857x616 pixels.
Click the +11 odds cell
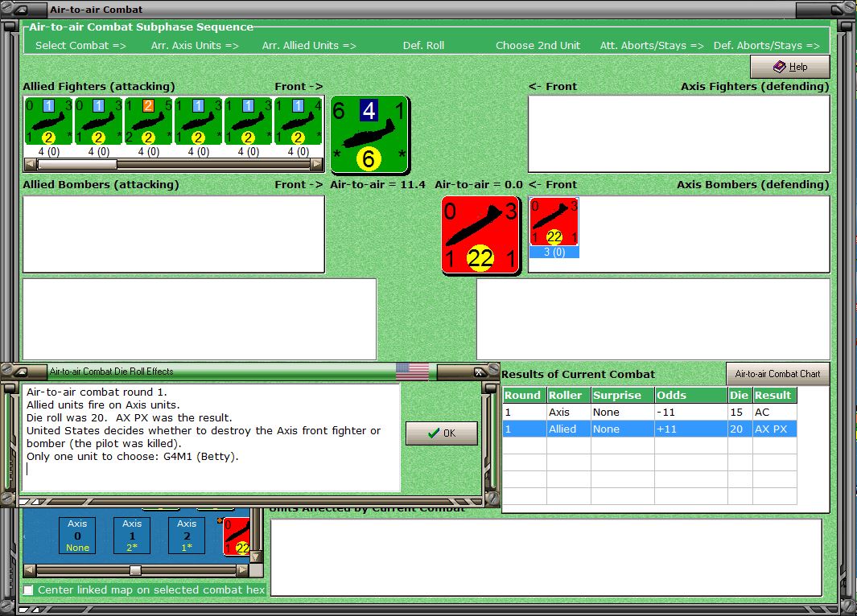[x=691, y=429]
